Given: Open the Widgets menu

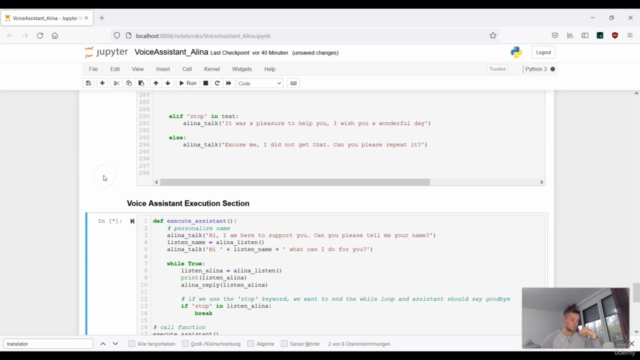Looking at the screenshot, I should (x=242, y=69).
